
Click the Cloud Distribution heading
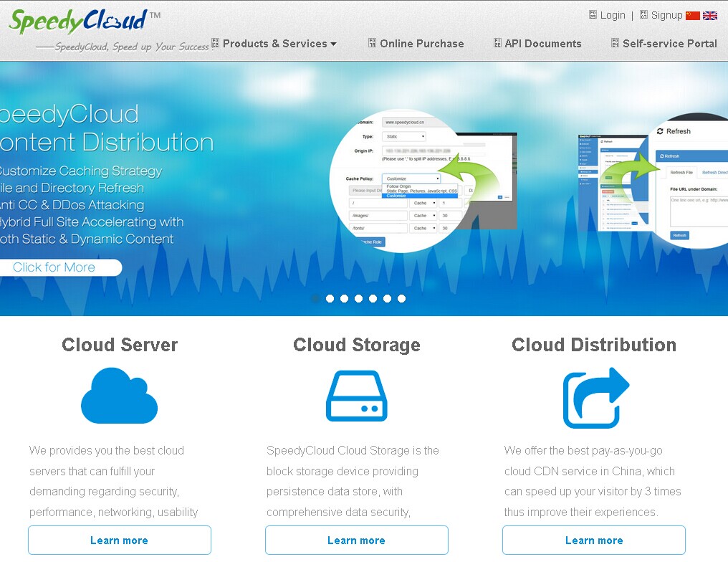tap(594, 345)
